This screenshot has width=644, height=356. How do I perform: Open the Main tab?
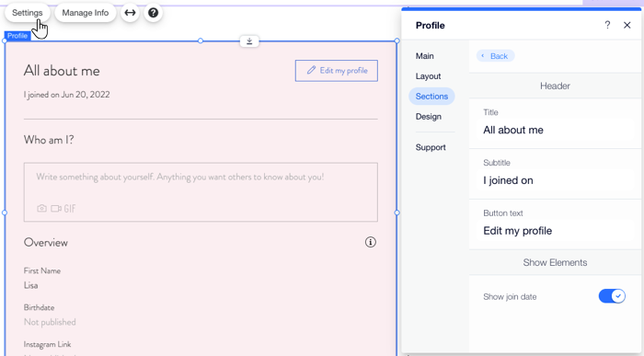(x=425, y=56)
